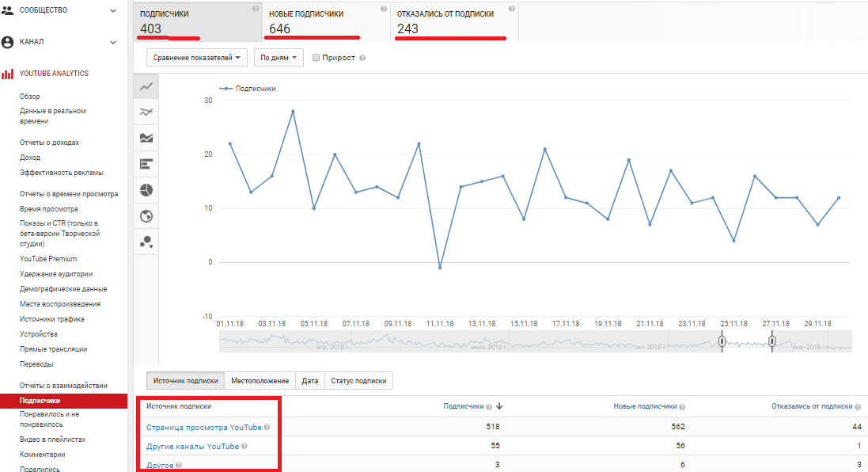Screen dimensions: 868x472
Task: Open Страница просмотра YouTube link
Action: [203, 427]
